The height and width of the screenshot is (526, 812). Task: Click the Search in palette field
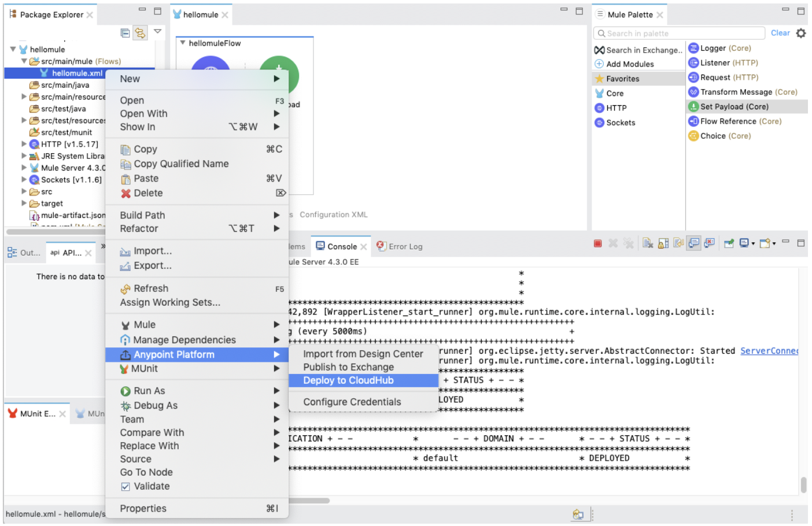[680, 34]
